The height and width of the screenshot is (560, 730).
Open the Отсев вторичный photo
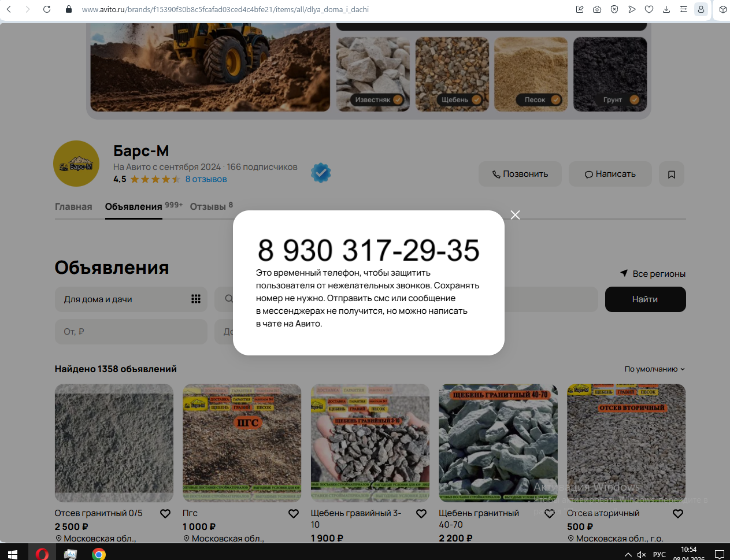627,443
